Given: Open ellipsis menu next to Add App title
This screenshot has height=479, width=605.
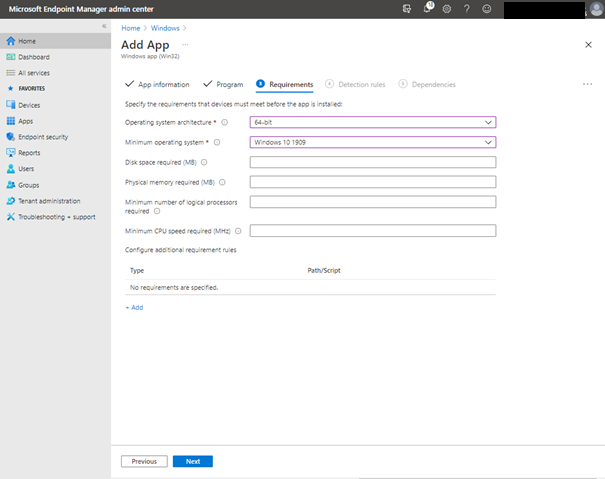Looking at the screenshot, I should pyautogui.click(x=185, y=45).
